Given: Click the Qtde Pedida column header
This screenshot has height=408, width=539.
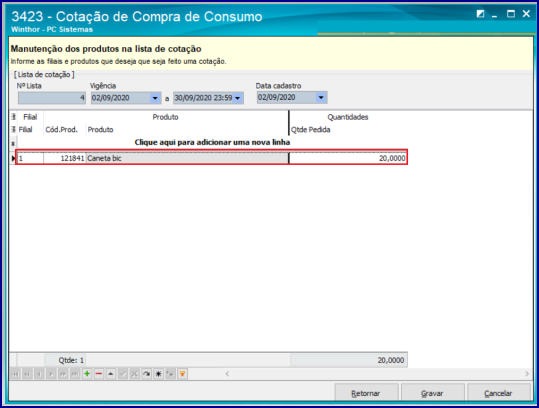Looking at the screenshot, I should click(x=348, y=130).
